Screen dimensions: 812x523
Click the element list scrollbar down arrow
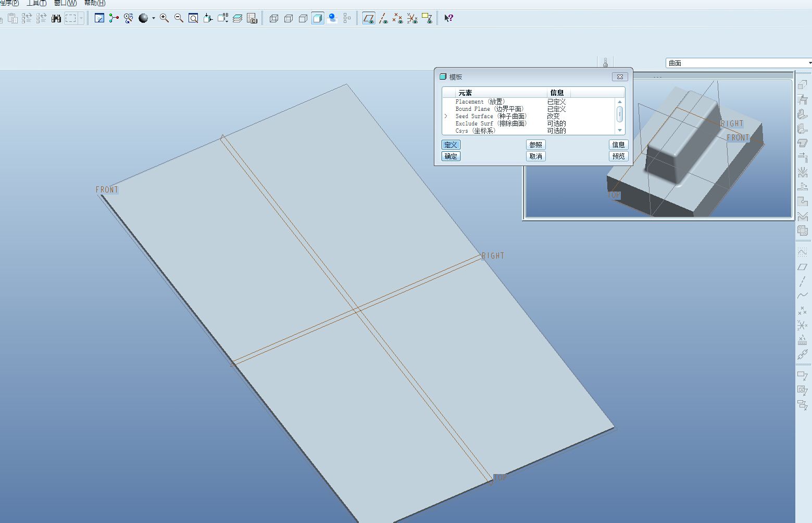[620, 130]
